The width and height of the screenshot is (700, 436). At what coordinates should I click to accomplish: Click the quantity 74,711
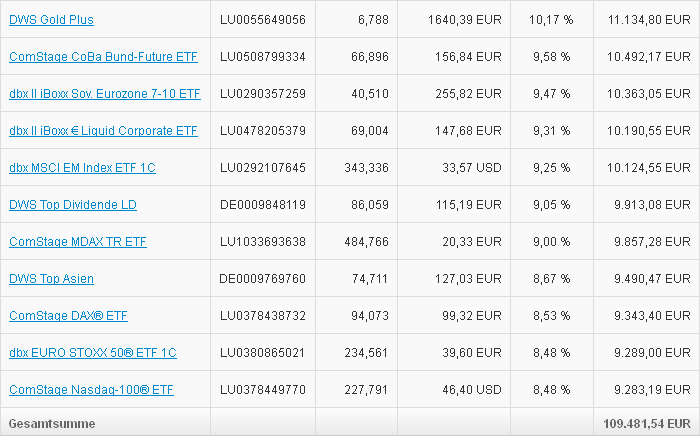pyautogui.click(x=370, y=279)
